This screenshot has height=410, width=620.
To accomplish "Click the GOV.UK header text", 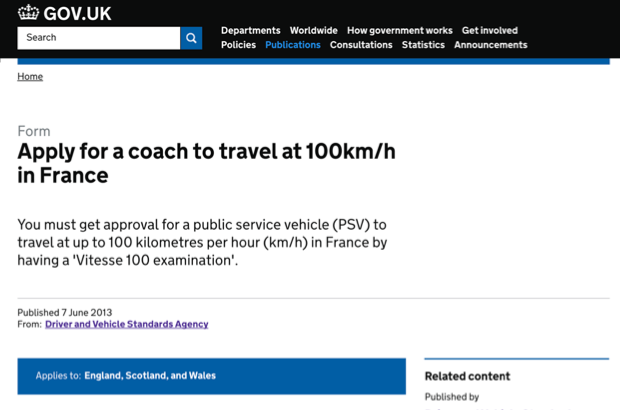I will [x=78, y=13].
